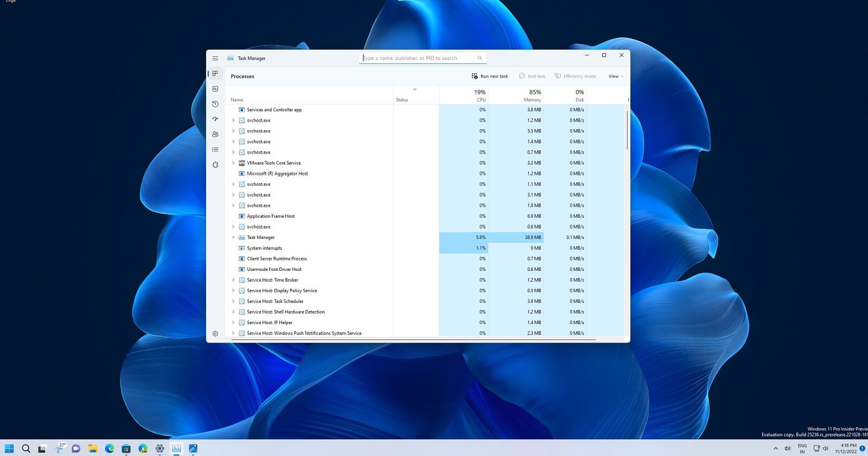Open the App history page from the sidebar
The width and height of the screenshot is (868, 456).
tap(215, 104)
